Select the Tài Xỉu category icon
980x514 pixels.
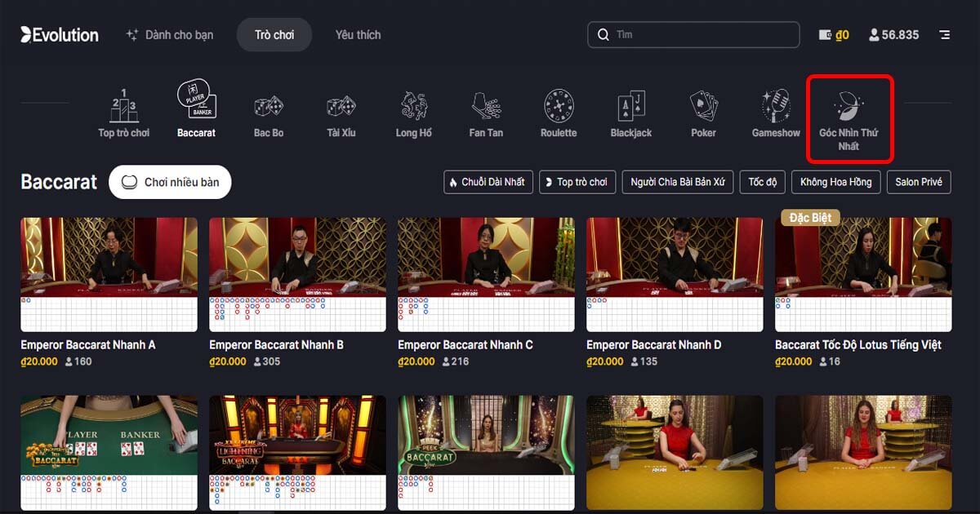pos(341,106)
